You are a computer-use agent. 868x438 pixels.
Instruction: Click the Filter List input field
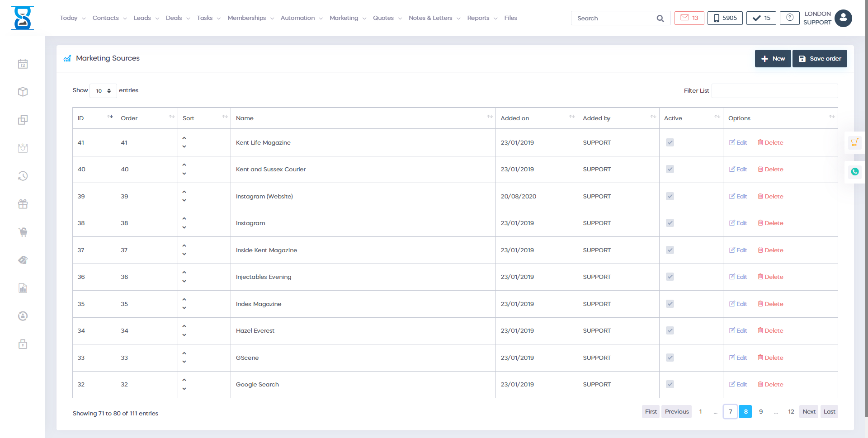[774, 91]
